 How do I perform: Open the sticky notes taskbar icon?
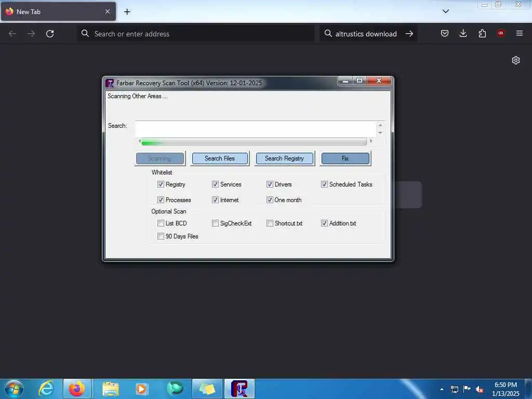coord(207,389)
